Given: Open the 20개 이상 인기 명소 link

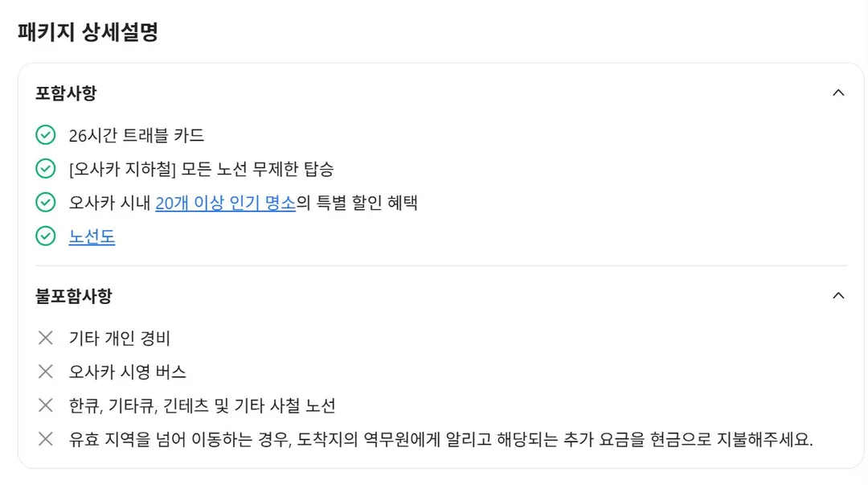Looking at the screenshot, I should (225, 203).
